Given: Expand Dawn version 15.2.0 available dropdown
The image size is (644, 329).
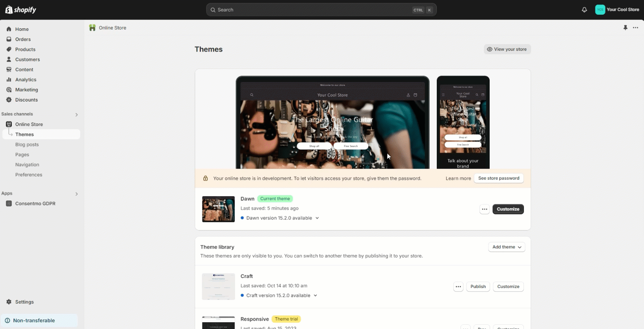Looking at the screenshot, I should point(317,218).
